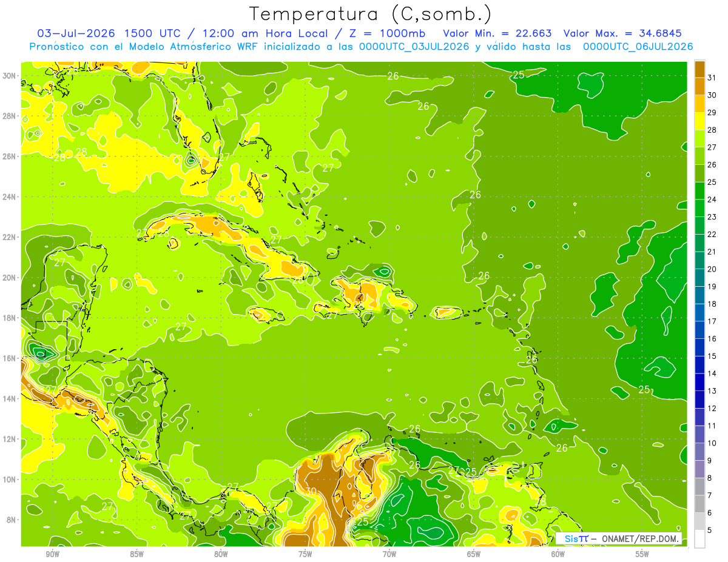Click the colorbar legend value 20
The height and width of the screenshot is (562, 728).
pos(712,269)
